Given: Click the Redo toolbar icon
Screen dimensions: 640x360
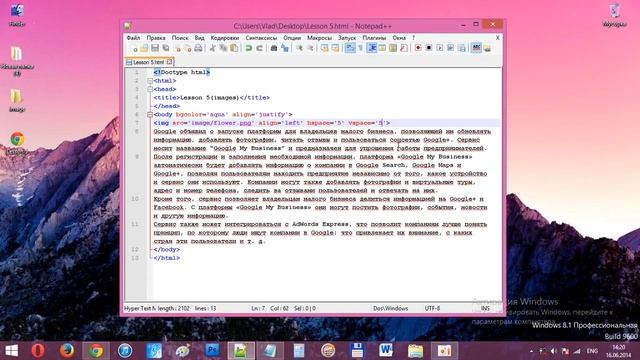Looking at the screenshot, I should [259, 48].
